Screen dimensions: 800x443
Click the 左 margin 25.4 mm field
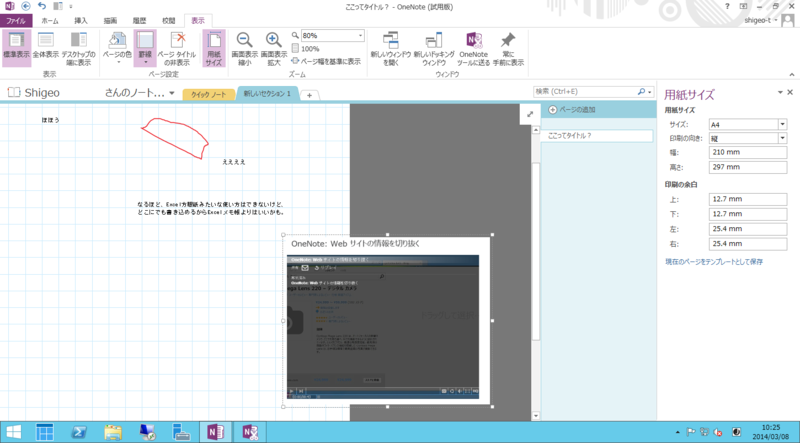[x=747, y=229]
